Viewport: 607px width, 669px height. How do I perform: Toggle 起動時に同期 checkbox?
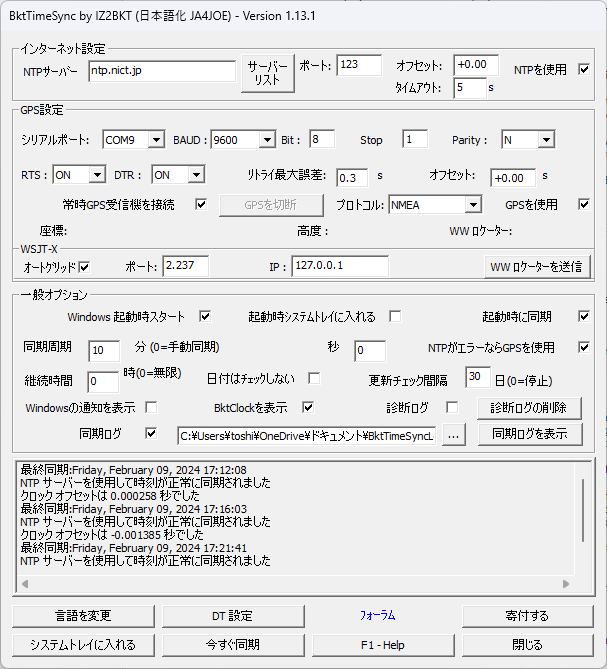tap(584, 317)
